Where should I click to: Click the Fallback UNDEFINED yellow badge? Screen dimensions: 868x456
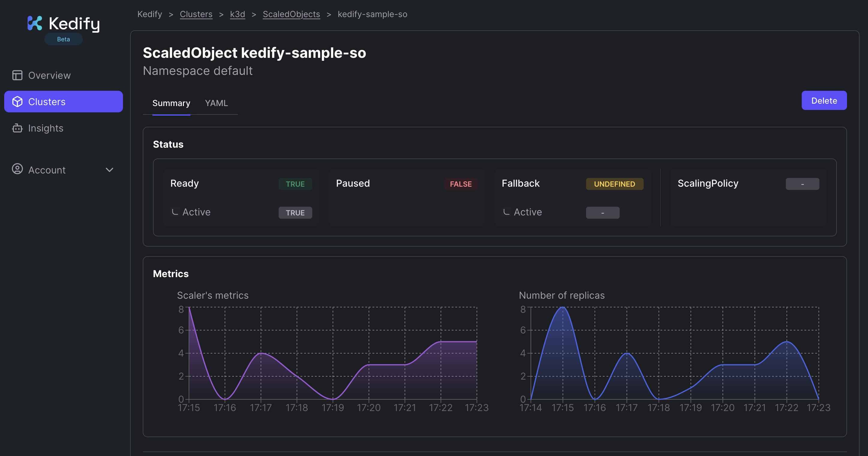(x=615, y=184)
